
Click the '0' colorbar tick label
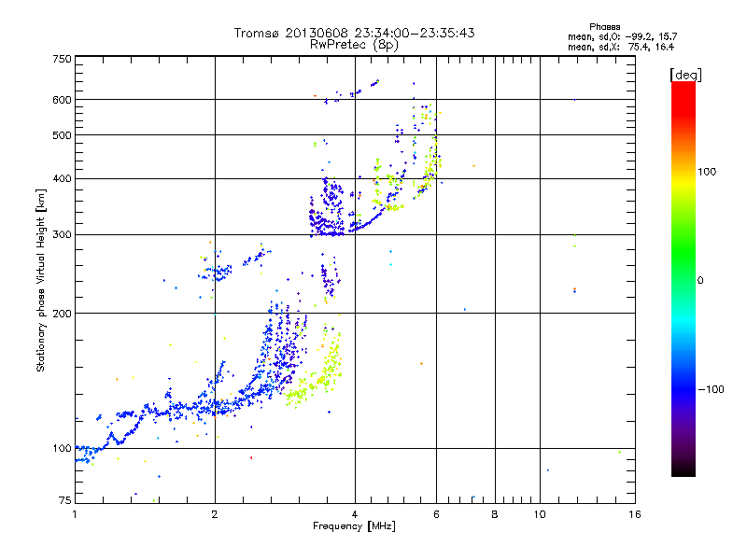[x=699, y=280]
